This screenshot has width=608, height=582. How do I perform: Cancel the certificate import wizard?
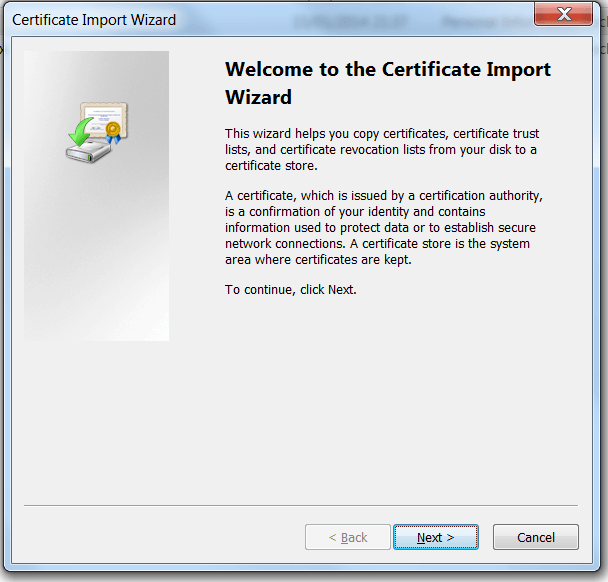[535, 537]
